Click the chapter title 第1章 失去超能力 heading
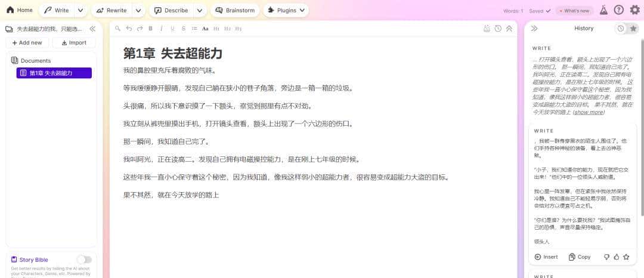 point(173,53)
